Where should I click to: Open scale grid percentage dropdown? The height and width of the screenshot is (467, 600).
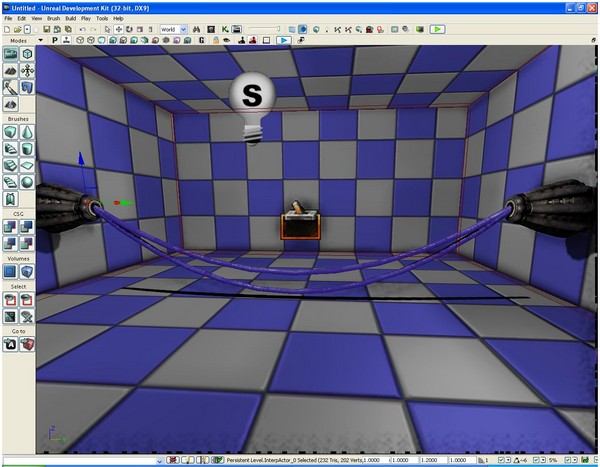point(575,460)
